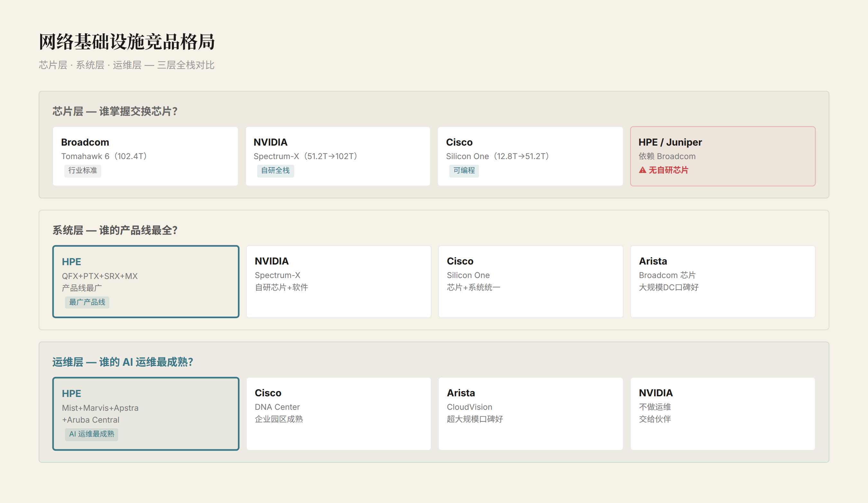Click the 自研全栈 tag
Viewport: 868px width, 503px height.
click(x=275, y=170)
